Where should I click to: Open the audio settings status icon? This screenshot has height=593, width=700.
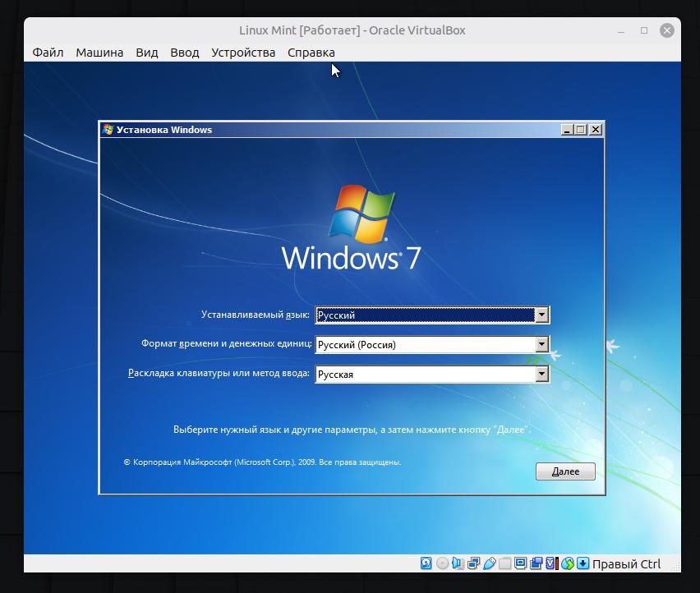tap(457, 563)
